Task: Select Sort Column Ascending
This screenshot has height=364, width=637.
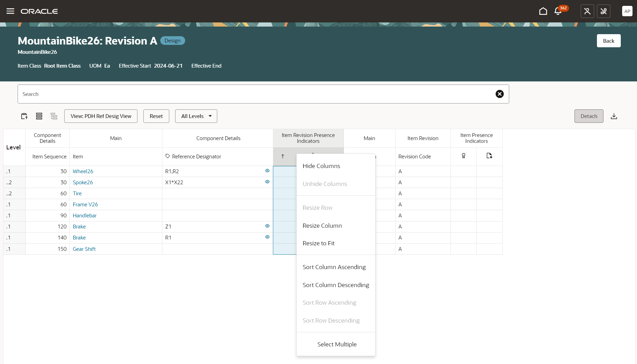Action: coord(336,267)
